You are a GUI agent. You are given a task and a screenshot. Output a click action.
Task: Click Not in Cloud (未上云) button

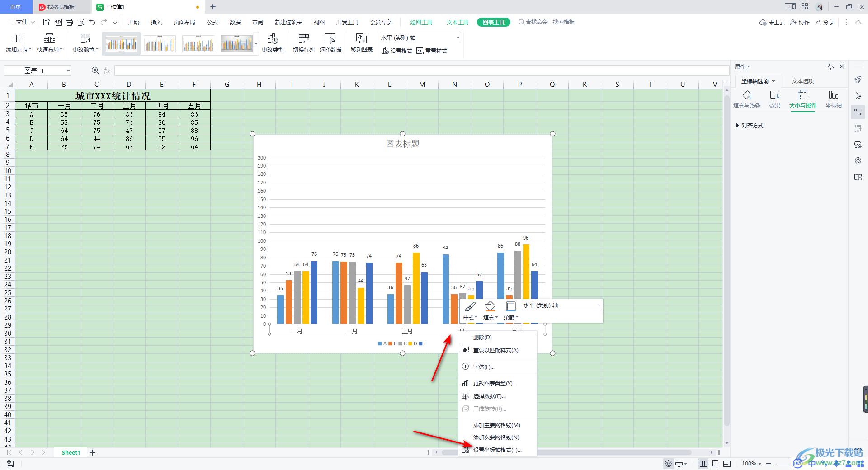772,22
